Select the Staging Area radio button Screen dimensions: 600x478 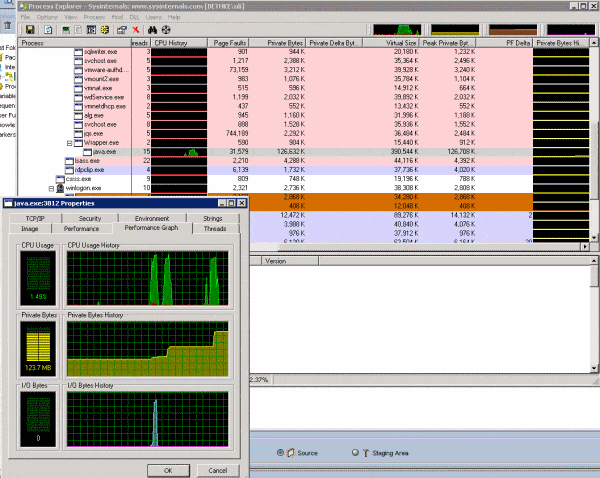(x=355, y=453)
